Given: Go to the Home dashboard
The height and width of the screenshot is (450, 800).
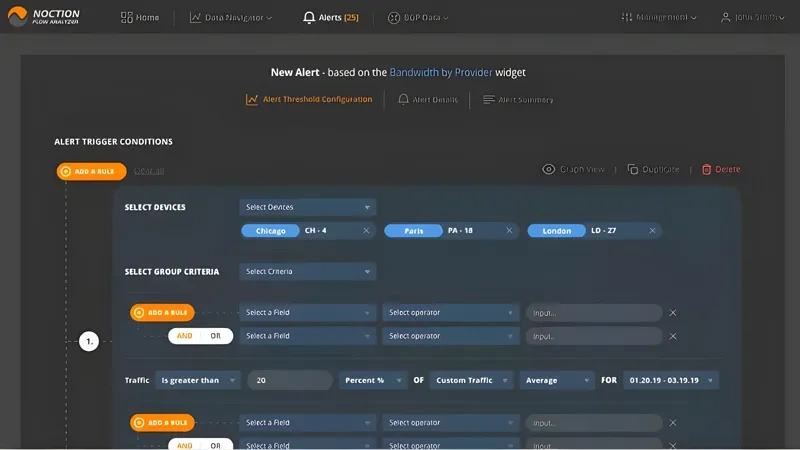Looking at the screenshot, I should tap(139, 18).
